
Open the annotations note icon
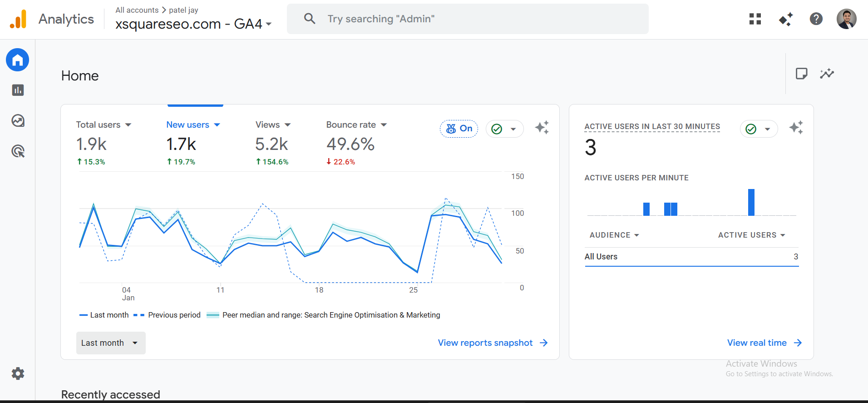click(801, 74)
